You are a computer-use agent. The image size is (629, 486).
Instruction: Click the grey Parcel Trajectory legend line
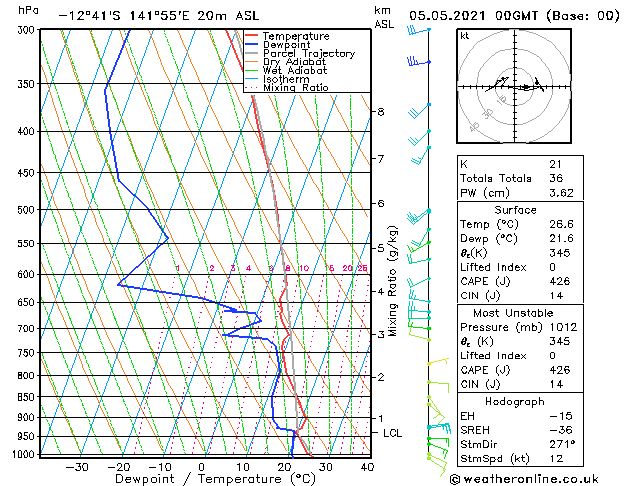pos(251,53)
